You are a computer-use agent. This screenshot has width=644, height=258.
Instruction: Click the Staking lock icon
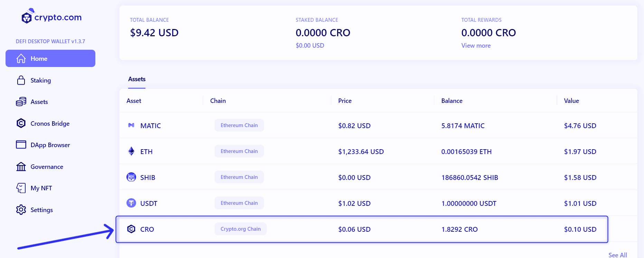click(x=21, y=80)
